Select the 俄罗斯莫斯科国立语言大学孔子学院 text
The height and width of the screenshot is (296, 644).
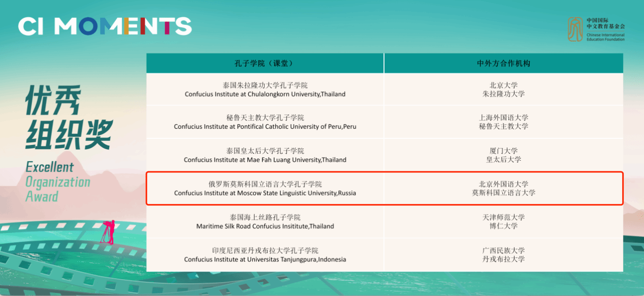coord(265,184)
